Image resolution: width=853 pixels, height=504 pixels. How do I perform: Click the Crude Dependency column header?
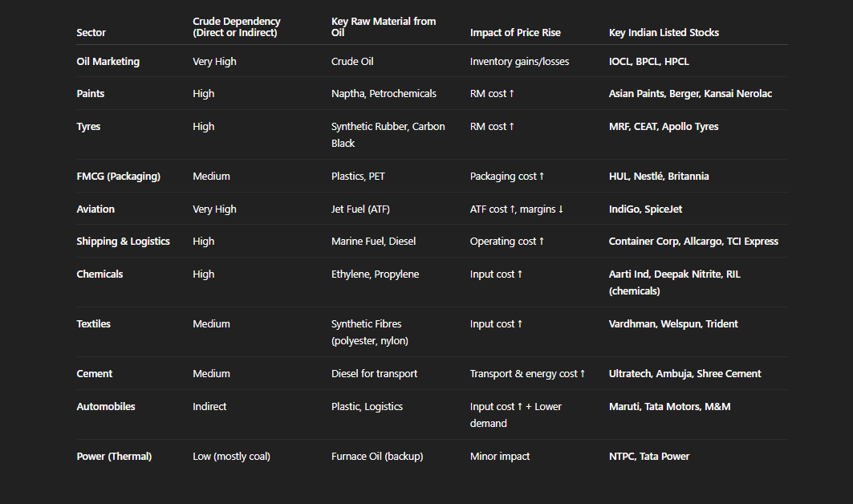tap(237, 27)
